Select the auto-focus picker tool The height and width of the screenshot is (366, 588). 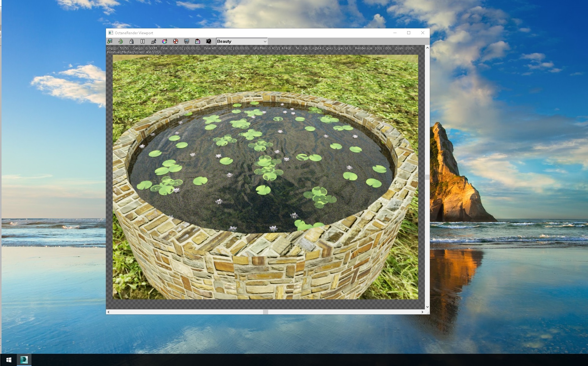154,41
